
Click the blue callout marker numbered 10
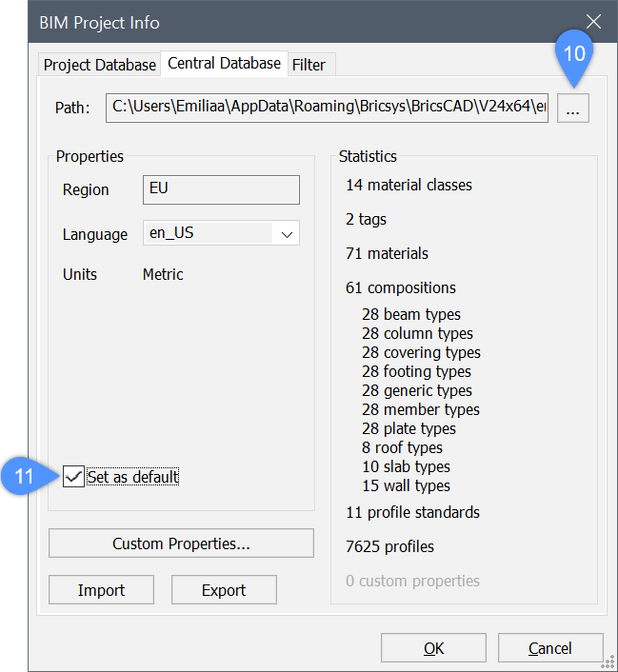(x=574, y=55)
